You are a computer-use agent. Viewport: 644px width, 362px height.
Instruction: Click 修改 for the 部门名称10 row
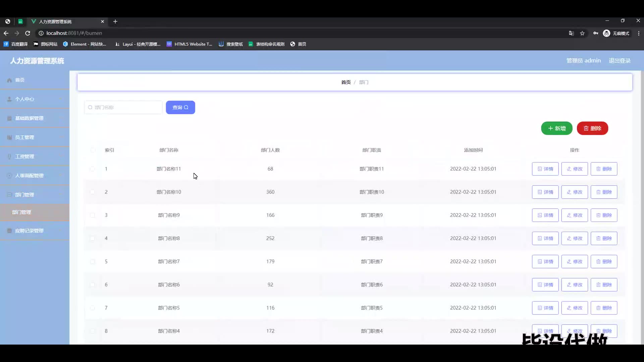(574, 192)
